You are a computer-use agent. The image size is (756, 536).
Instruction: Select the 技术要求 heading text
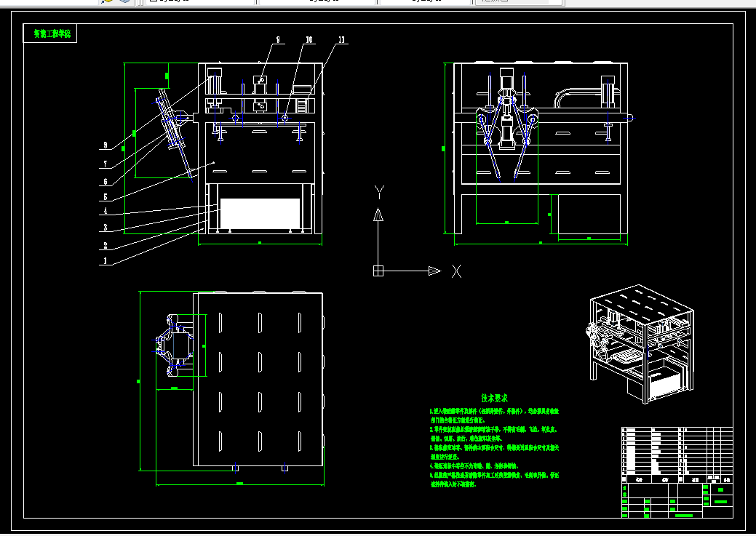494,398
